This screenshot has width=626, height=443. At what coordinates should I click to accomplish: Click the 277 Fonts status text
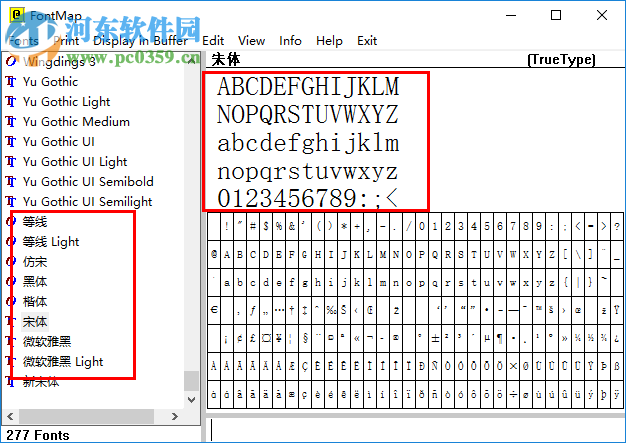tap(38, 435)
